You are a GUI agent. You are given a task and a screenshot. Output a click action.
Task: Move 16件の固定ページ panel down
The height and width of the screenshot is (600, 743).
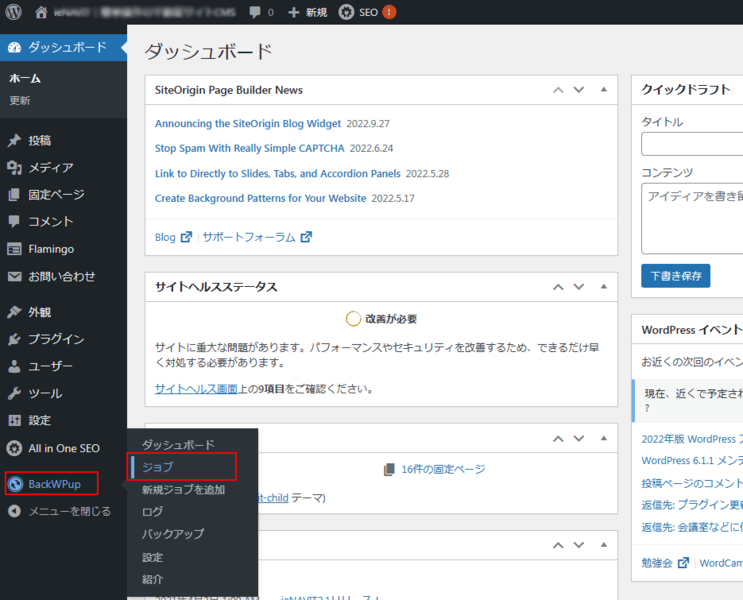coord(579,438)
